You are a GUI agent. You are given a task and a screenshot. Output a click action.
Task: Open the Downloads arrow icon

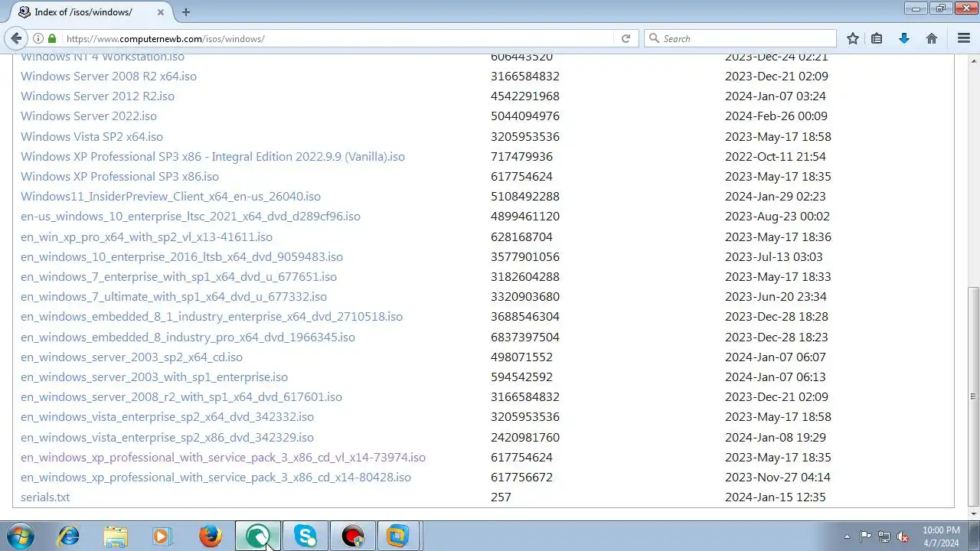(904, 38)
